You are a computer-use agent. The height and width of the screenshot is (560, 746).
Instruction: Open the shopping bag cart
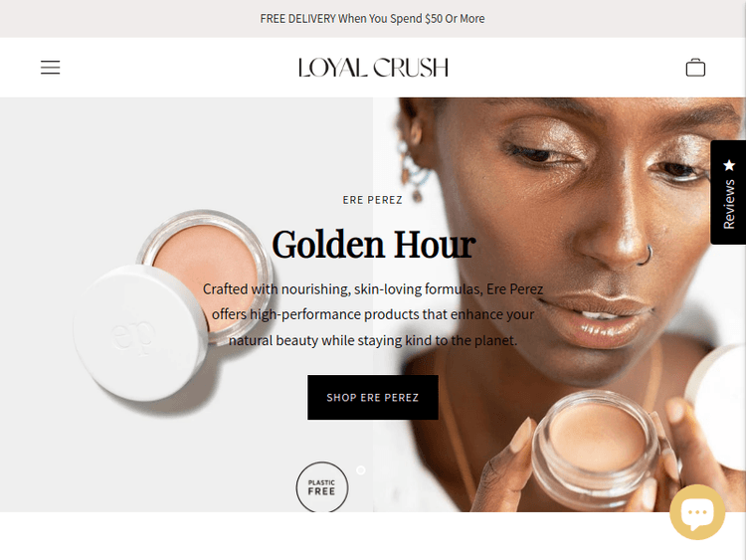(695, 67)
